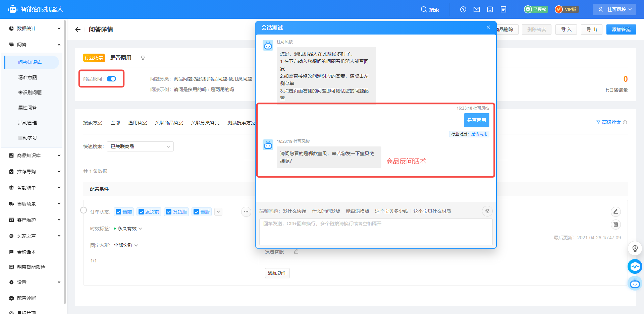Image resolution: width=644 pixels, height=314 pixels.
Task: Uncheck the 发货前 checkbox
Action: click(141, 212)
